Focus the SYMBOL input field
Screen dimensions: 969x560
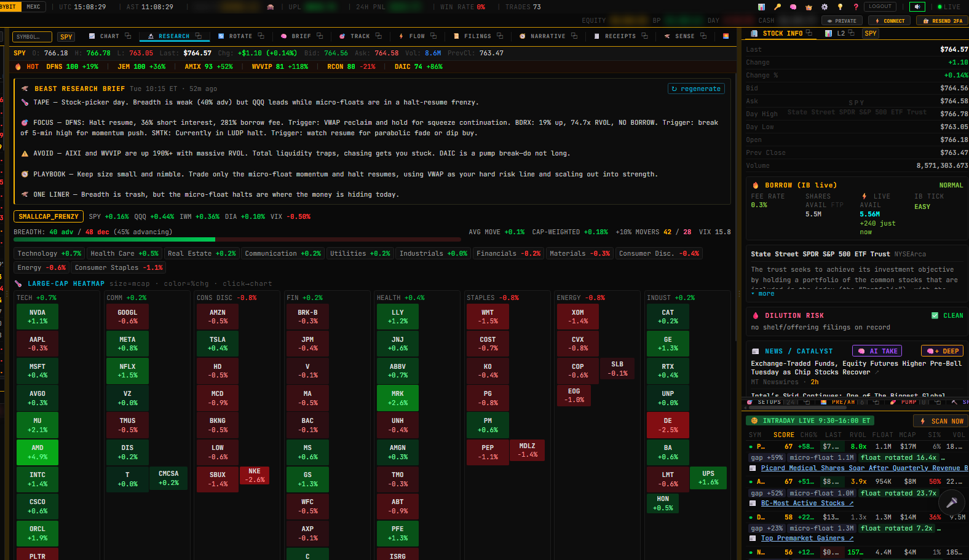coord(32,37)
